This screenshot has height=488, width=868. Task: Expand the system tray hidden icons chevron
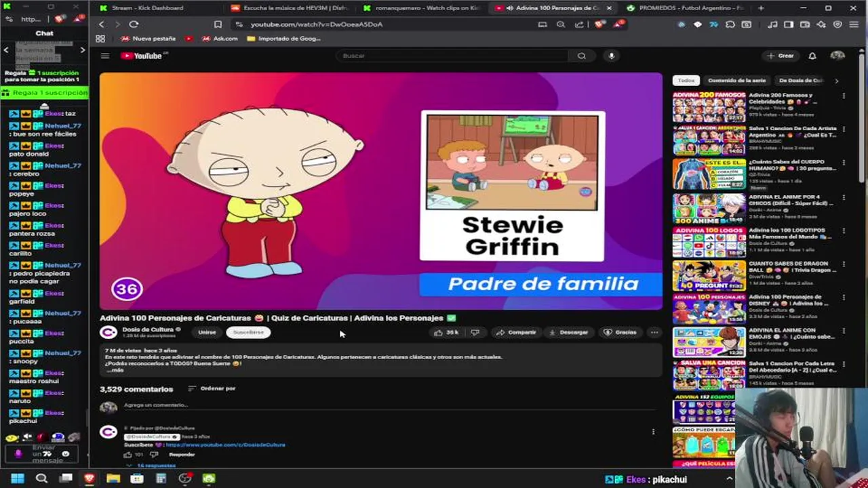[x=730, y=479]
